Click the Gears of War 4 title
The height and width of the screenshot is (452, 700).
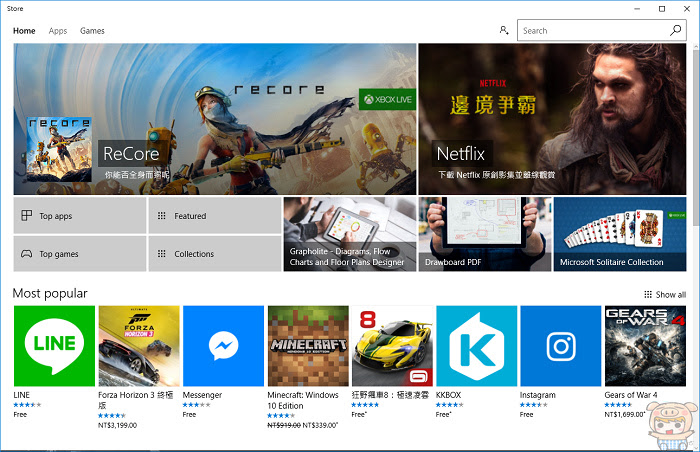point(631,395)
